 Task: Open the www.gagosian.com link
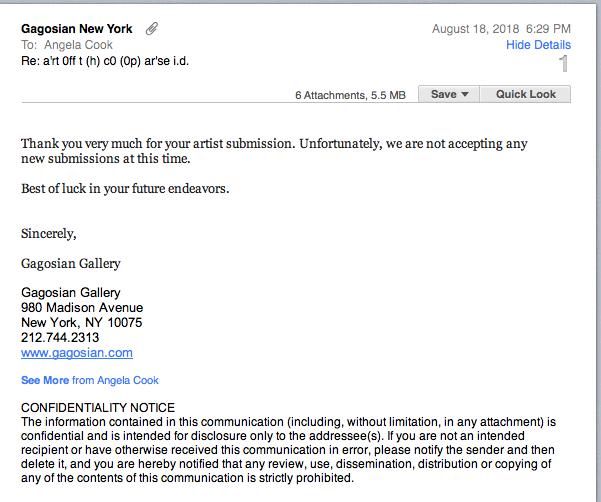(77, 353)
